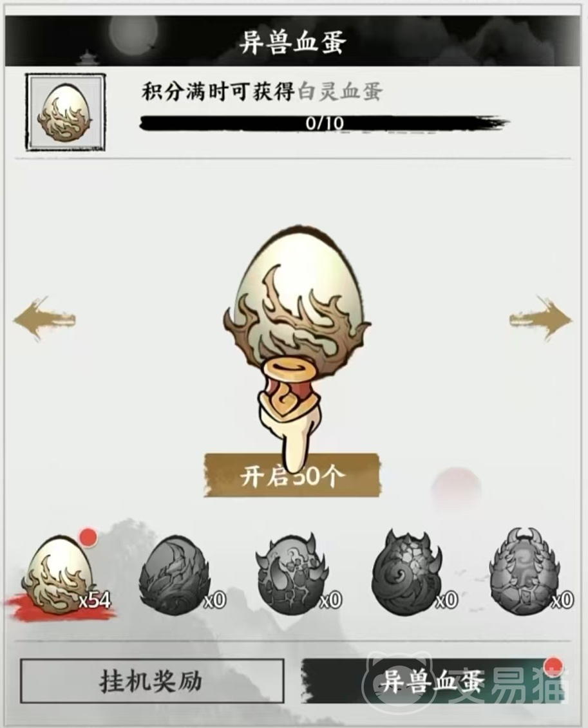Image resolution: width=588 pixels, height=728 pixels.
Task: Select the white spirit egg with x54
Action: click(59, 575)
